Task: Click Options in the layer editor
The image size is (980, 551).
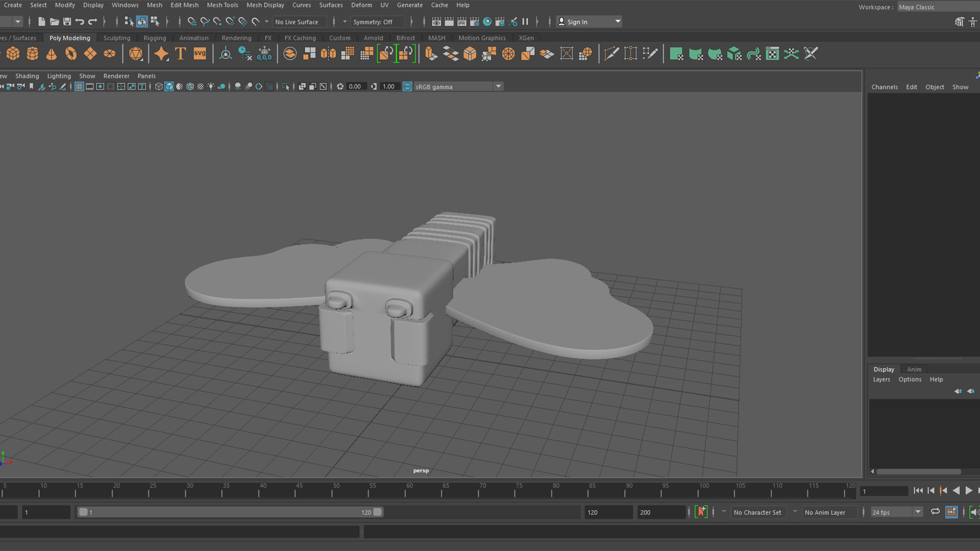Action: (x=910, y=380)
